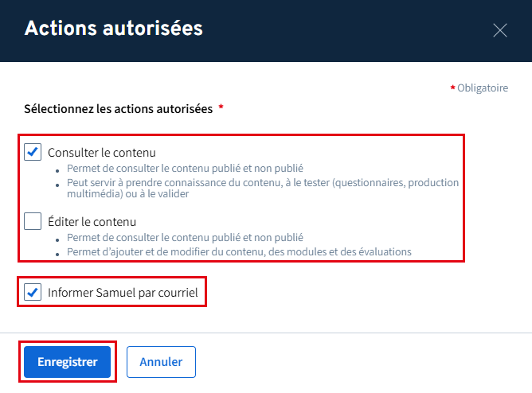The image size is (532, 393).
Task: Click the bullet dot before "Permet d'ajouter"
Action: pos(58,253)
